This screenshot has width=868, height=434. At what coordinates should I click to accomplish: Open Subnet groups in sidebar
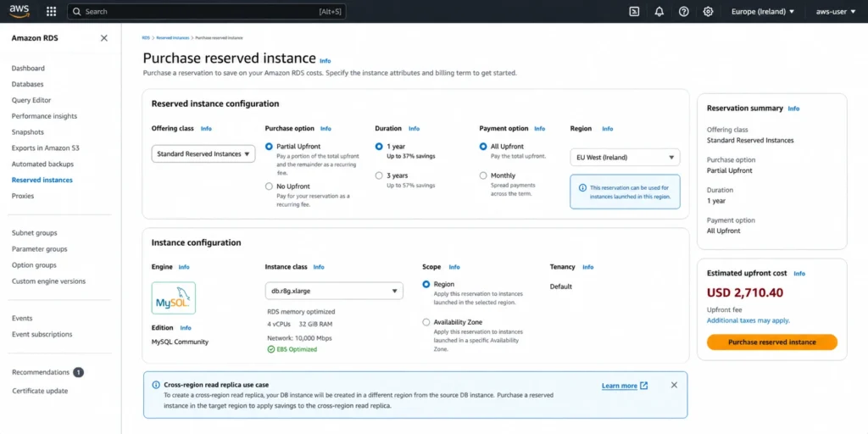point(34,233)
